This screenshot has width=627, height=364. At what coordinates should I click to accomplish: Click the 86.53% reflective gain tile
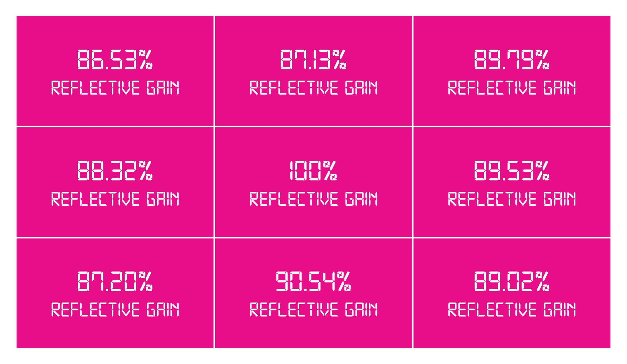pyautogui.click(x=115, y=71)
